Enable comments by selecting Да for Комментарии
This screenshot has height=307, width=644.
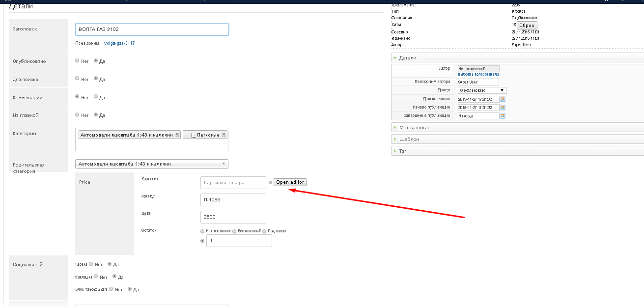pos(96,97)
